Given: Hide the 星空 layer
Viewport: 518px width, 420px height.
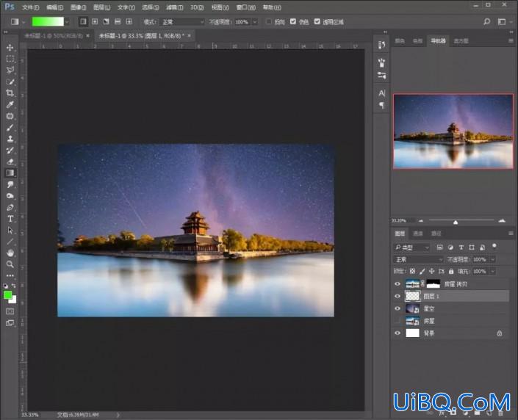Looking at the screenshot, I should [x=398, y=308].
